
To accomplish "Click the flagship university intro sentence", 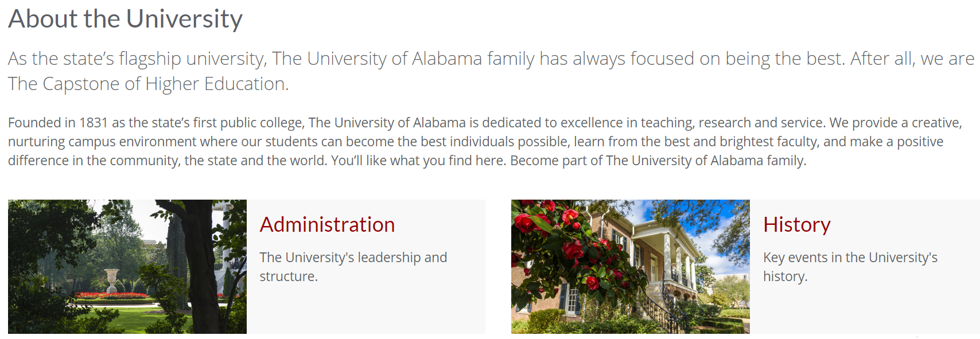I will tap(491, 71).
